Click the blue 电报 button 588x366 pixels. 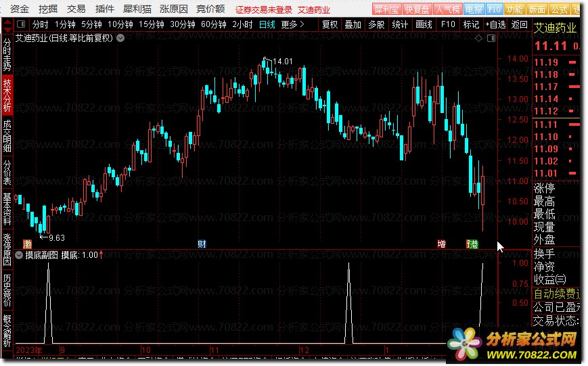point(474,9)
